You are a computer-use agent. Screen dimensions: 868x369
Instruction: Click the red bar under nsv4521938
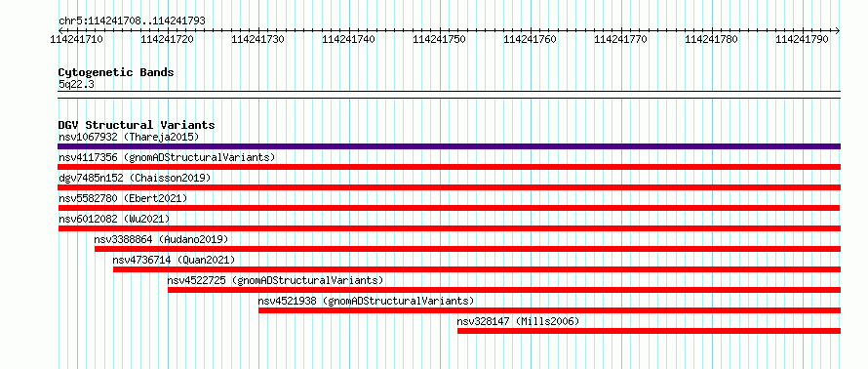[x=550, y=310]
